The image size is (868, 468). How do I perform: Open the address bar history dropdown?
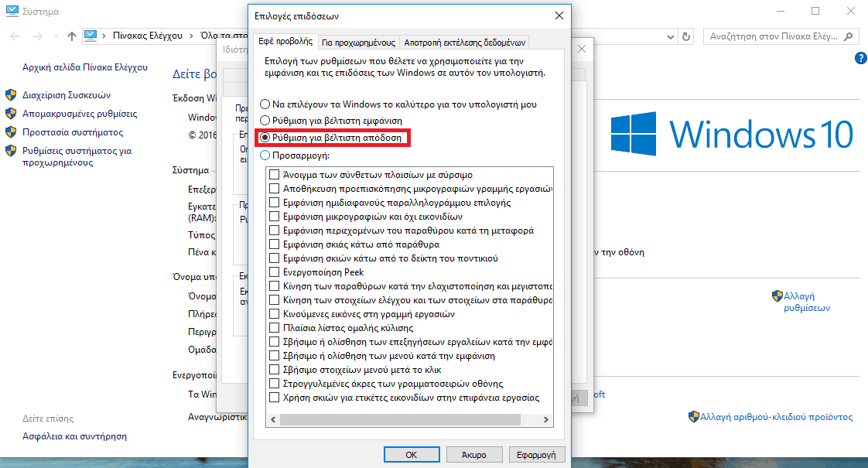click(x=671, y=36)
